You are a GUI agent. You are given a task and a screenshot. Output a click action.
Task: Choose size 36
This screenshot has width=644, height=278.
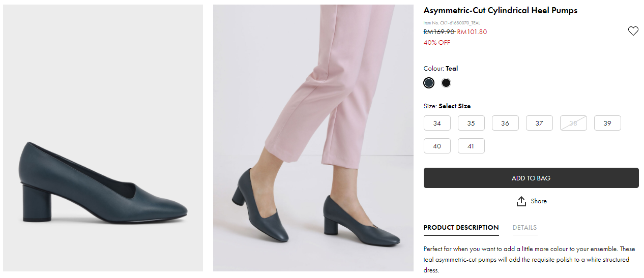(505, 123)
